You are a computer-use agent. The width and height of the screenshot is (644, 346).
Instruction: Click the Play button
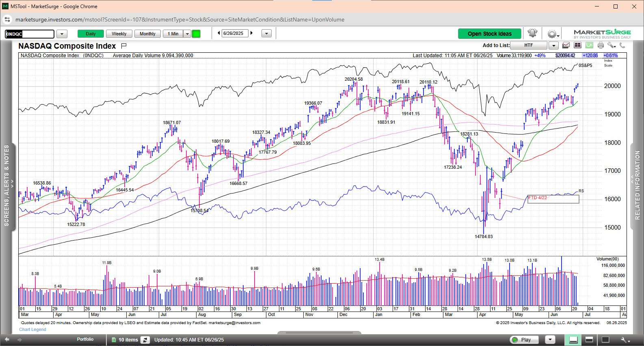(524, 340)
